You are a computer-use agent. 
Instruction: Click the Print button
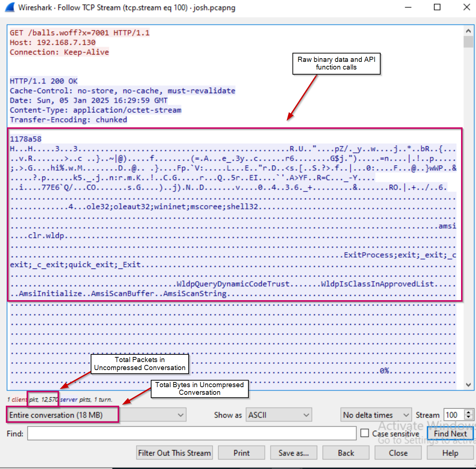pos(241,453)
